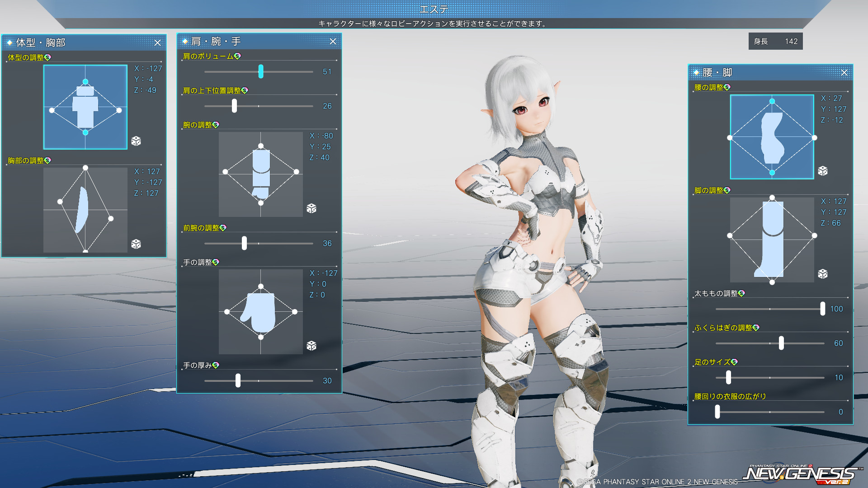Click the 肩・腕・手 panel title
The height and width of the screenshot is (488, 868).
216,42
